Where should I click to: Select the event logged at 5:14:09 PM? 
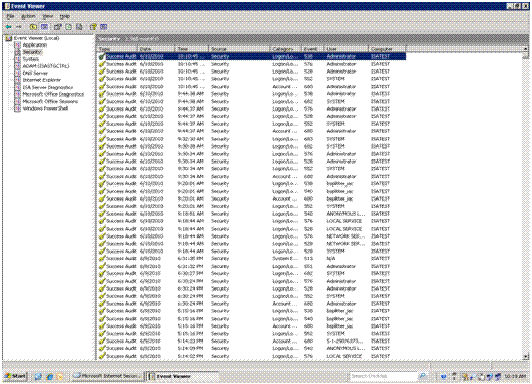click(252, 349)
